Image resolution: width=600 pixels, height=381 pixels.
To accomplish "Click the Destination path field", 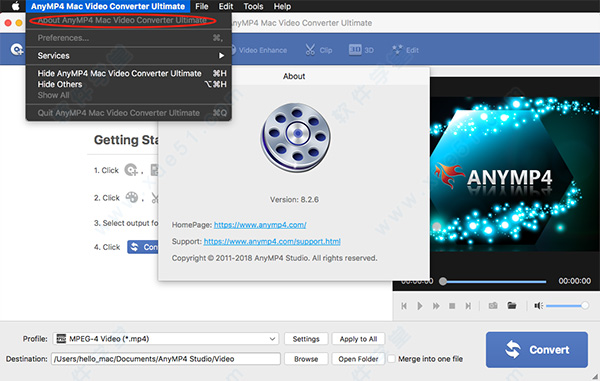I will pyautogui.click(x=166, y=359).
